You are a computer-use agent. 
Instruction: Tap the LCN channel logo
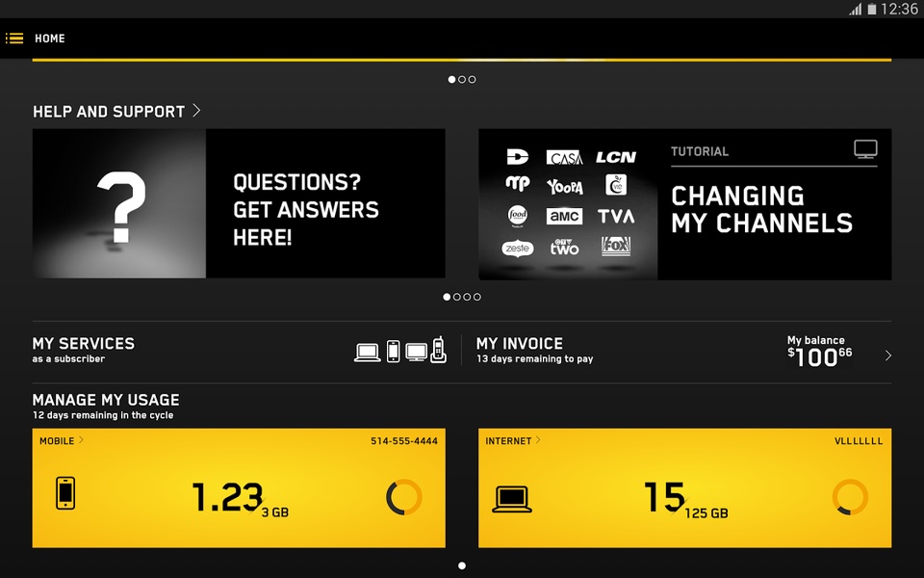tap(616, 157)
